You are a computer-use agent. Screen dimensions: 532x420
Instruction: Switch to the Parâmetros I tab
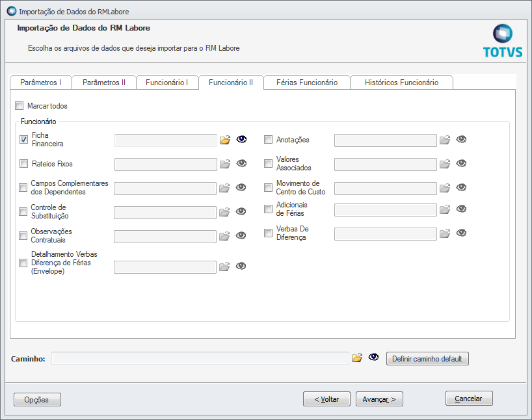(41, 83)
